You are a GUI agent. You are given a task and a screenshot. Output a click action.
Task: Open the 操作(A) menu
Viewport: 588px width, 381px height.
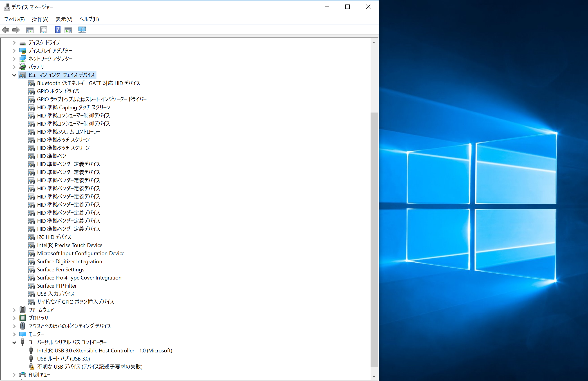click(x=40, y=19)
